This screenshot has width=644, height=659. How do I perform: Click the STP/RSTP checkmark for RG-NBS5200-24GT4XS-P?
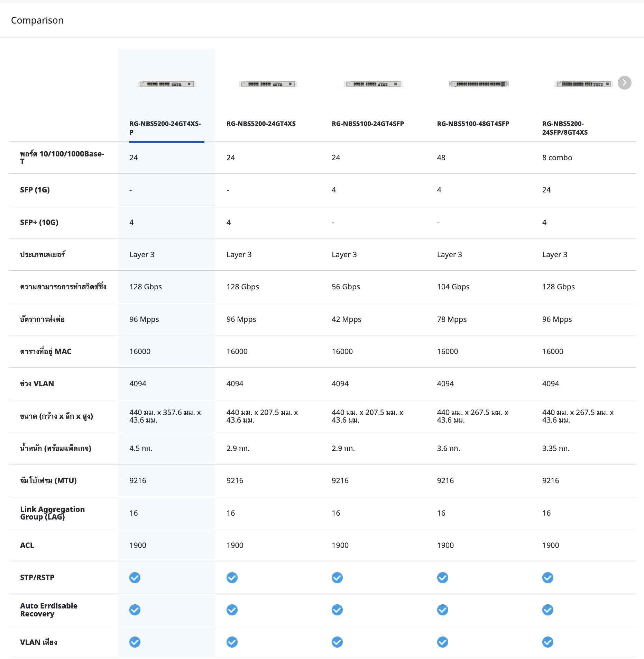coord(135,577)
